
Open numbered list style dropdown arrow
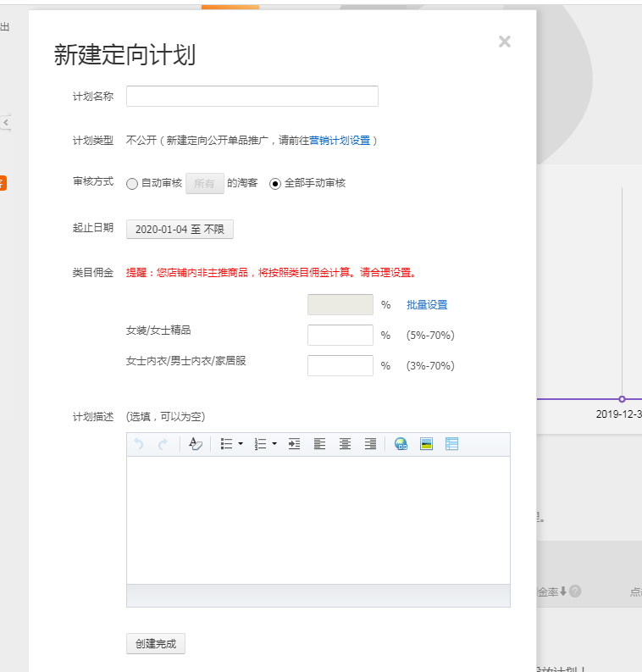click(274, 444)
